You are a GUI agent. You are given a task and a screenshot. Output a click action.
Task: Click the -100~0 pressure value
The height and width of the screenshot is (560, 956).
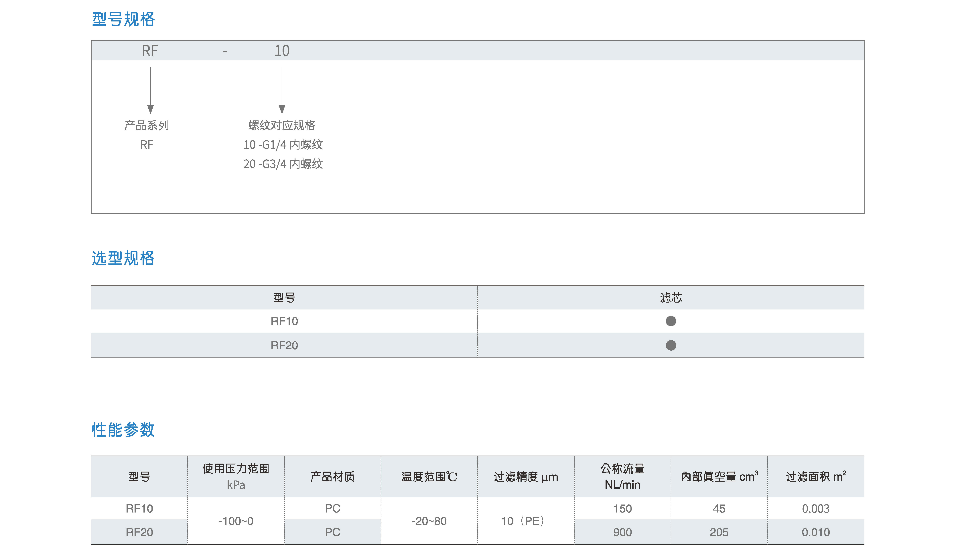[x=236, y=521]
